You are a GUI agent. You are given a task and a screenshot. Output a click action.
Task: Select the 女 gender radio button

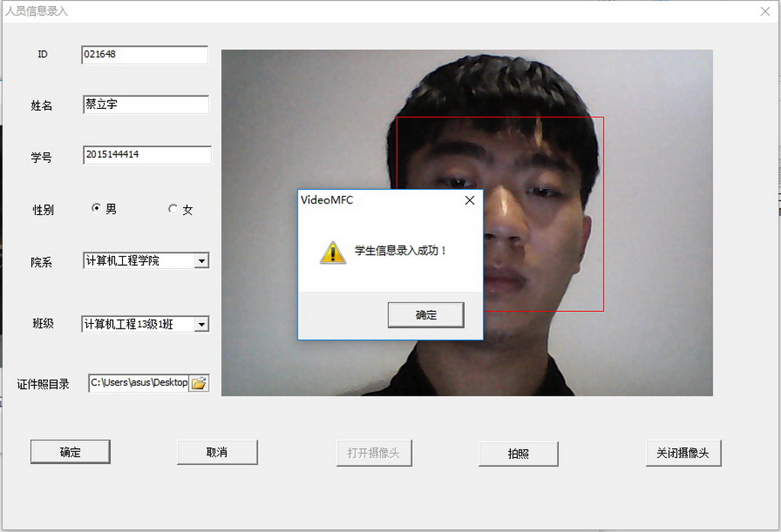click(172, 209)
